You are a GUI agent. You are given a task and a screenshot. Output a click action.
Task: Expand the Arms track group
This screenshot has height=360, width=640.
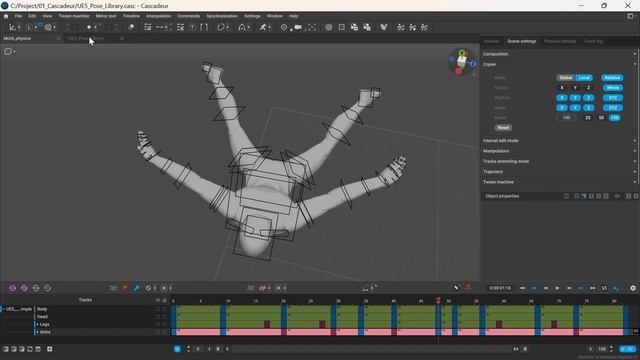click(x=37, y=332)
